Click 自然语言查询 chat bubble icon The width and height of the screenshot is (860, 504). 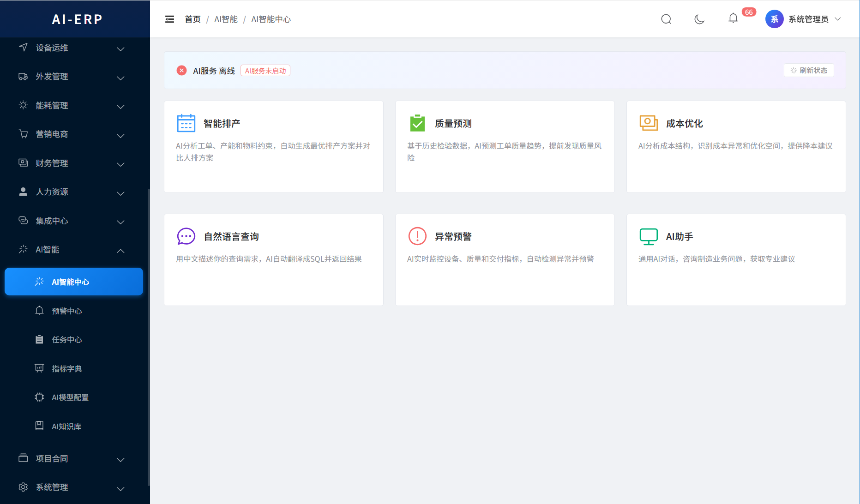pyautogui.click(x=186, y=236)
